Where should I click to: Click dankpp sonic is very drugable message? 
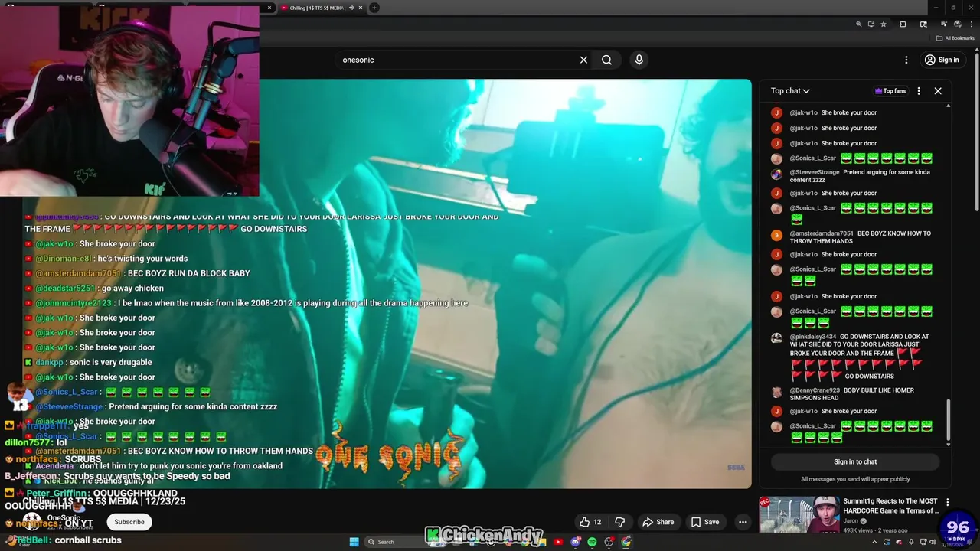tap(88, 362)
